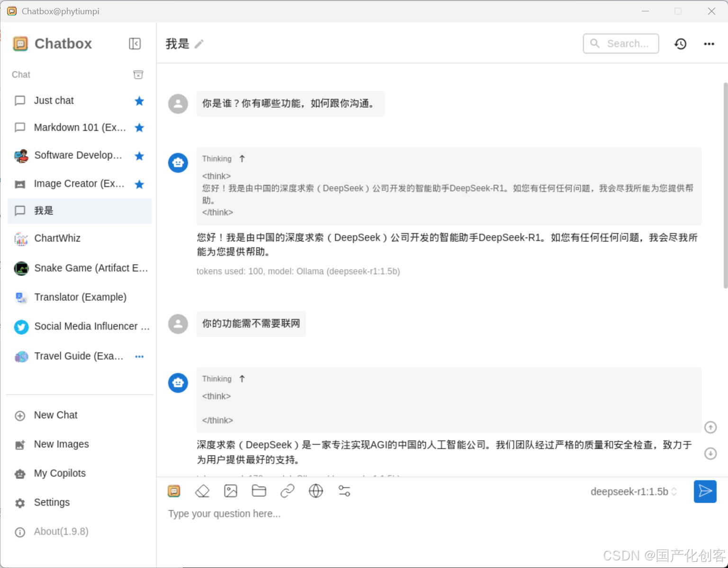Attach a link using chain icon

tap(288, 491)
